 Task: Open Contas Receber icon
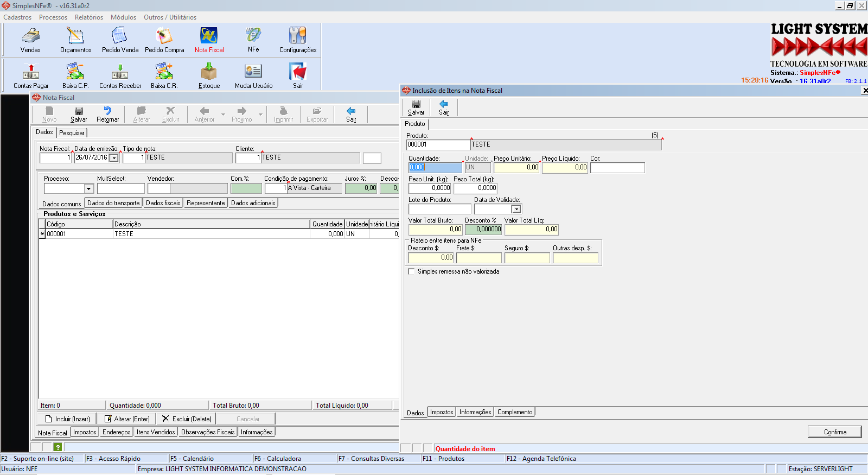120,76
